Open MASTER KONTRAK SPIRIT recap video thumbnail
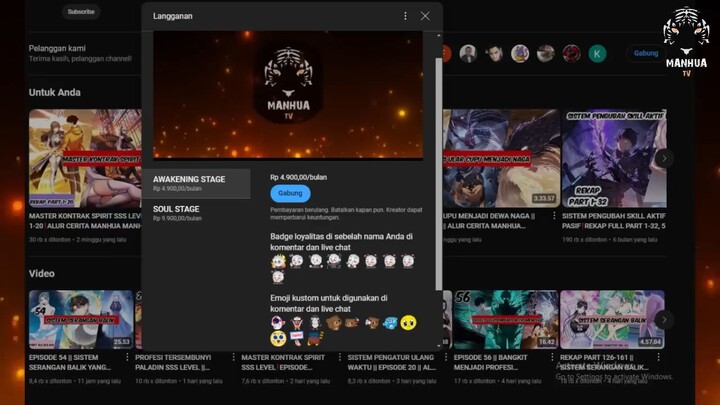 point(85,158)
